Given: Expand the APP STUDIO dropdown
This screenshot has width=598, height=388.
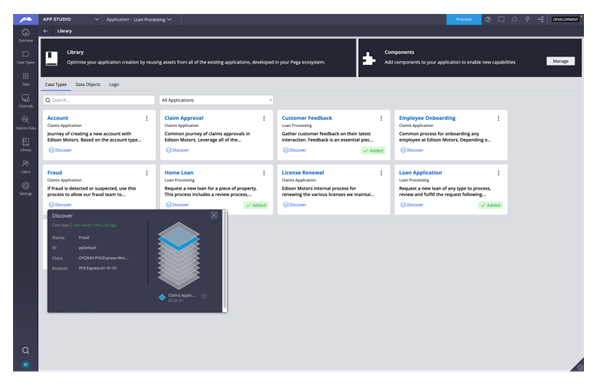Looking at the screenshot, I should point(71,19).
